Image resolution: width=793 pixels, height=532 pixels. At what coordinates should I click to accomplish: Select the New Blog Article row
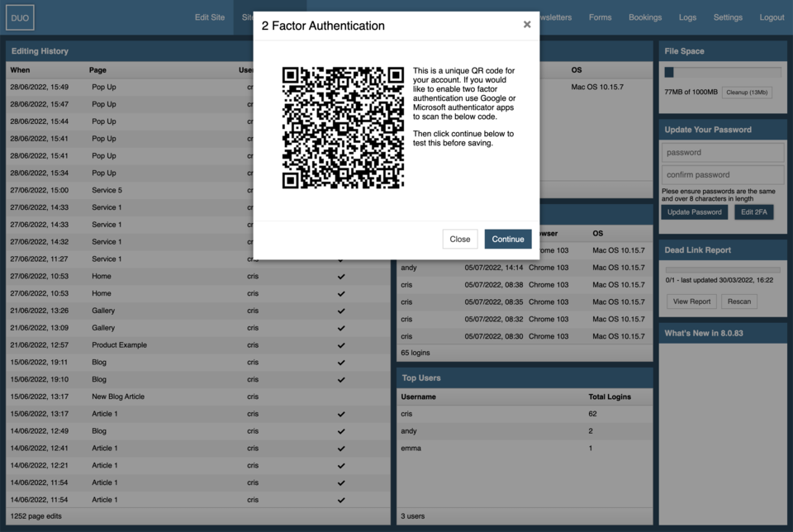[198, 397]
